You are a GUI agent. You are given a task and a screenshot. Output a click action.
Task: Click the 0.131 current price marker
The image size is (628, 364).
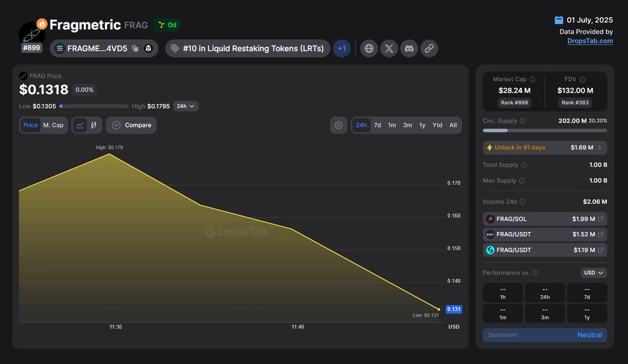pos(453,309)
